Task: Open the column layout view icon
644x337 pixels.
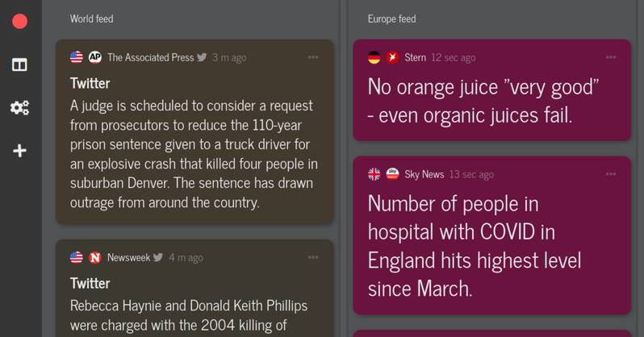Action: (19, 65)
